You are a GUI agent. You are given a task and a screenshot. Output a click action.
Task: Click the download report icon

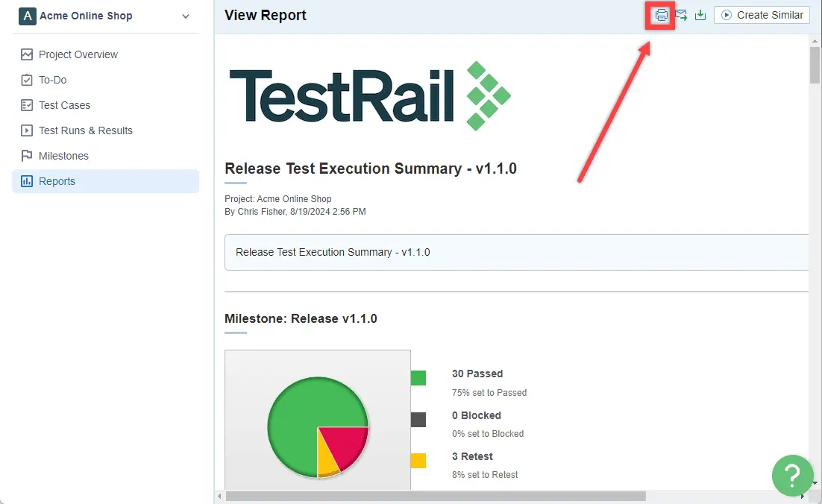click(700, 15)
